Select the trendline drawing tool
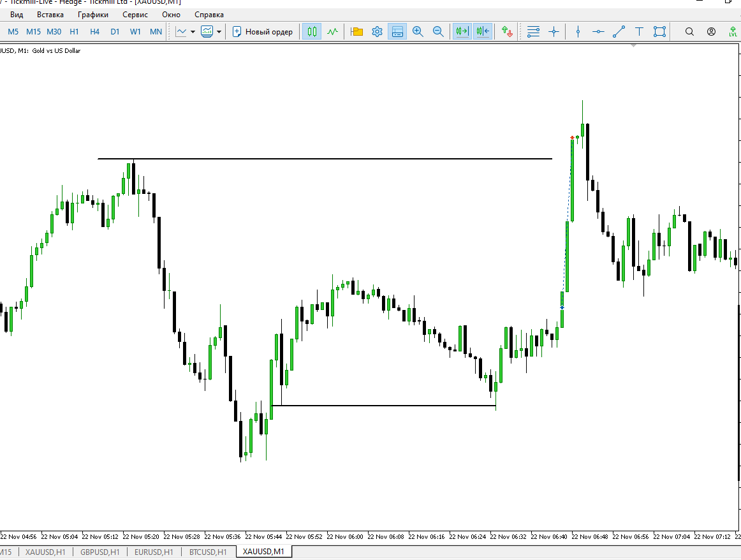This screenshot has width=741, height=560. [x=619, y=31]
